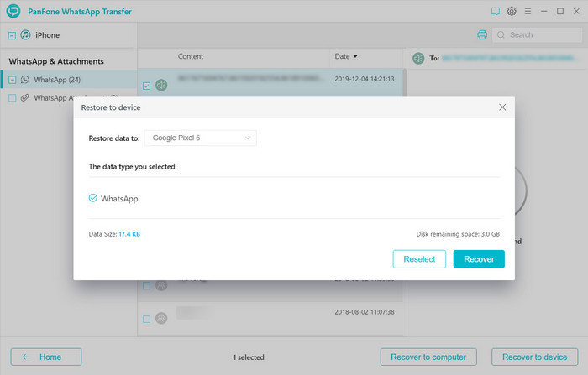This screenshot has height=375, width=588.
Task: Click the WhatsApp & Attachments heading
Action: point(56,61)
